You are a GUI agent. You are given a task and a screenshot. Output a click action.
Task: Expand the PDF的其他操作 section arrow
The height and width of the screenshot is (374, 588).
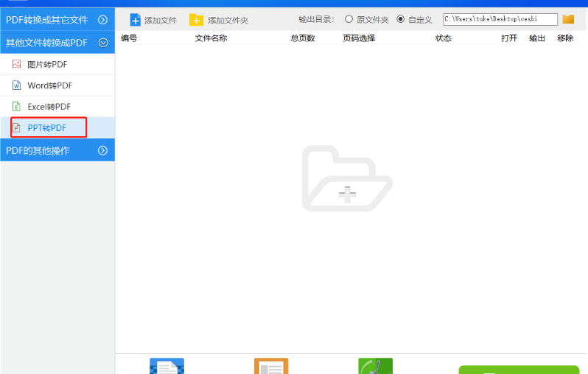click(x=102, y=151)
